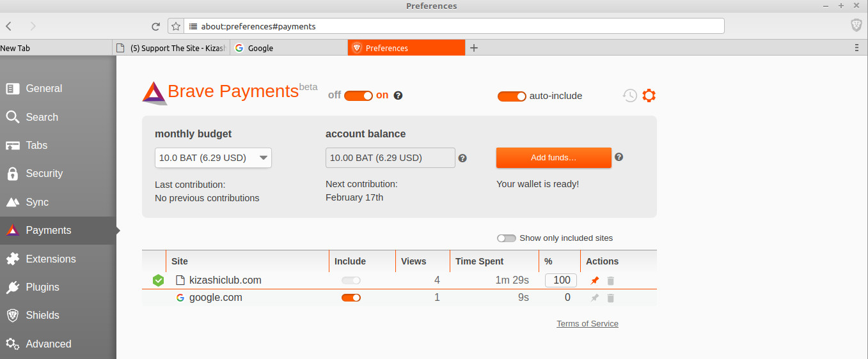
Task: Switch to Support The Site tab
Action: (x=171, y=48)
